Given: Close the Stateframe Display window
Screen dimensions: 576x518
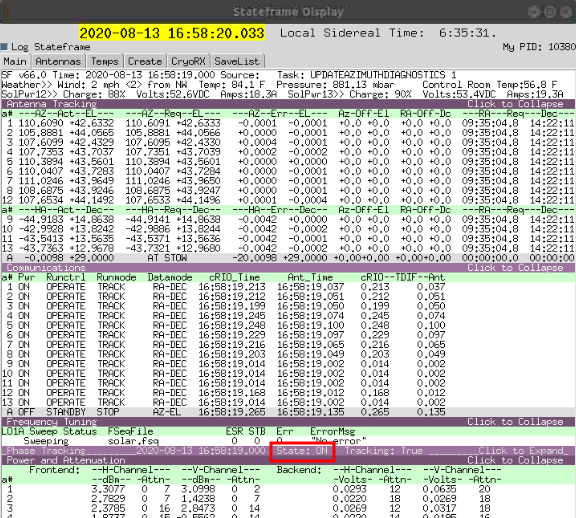Looking at the screenshot, I should click(x=566, y=12).
